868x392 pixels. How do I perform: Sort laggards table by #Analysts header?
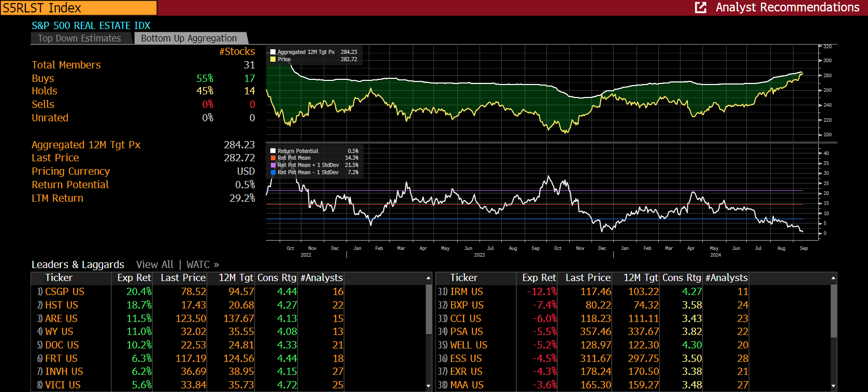tap(727, 278)
